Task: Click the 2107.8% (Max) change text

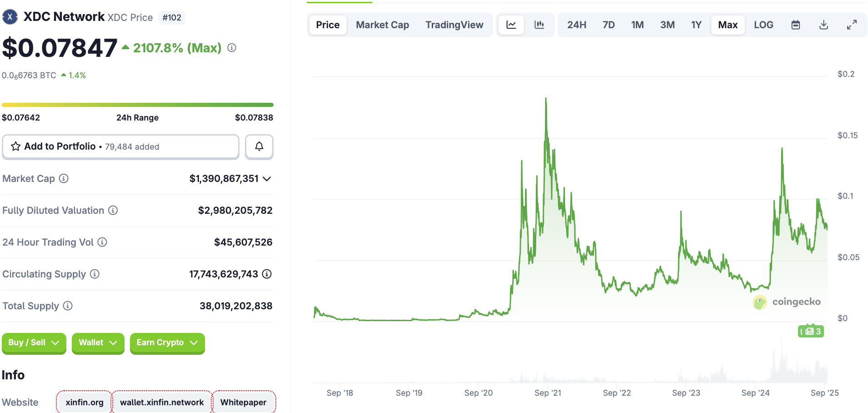Action: (x=177, y=48)
